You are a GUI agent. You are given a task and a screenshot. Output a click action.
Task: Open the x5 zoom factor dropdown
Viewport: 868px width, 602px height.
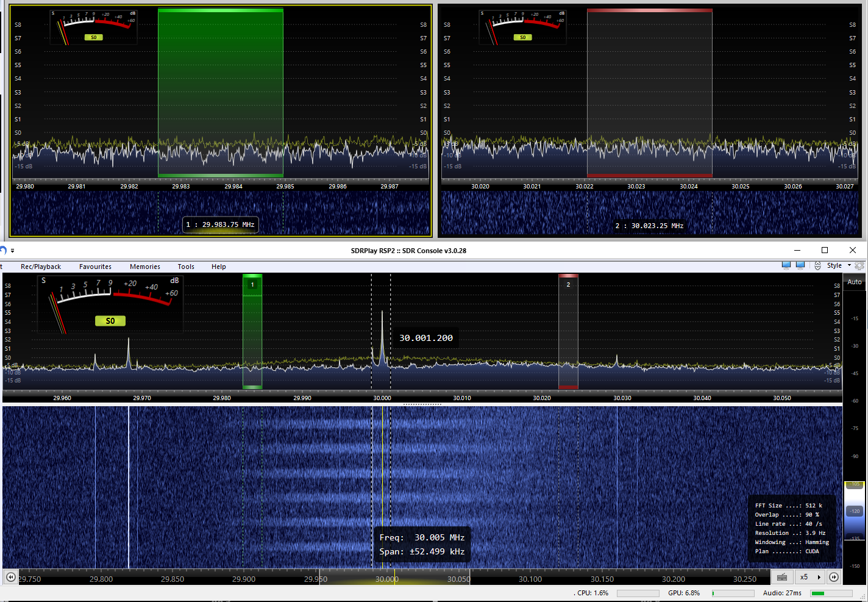[x=810, y=577]
